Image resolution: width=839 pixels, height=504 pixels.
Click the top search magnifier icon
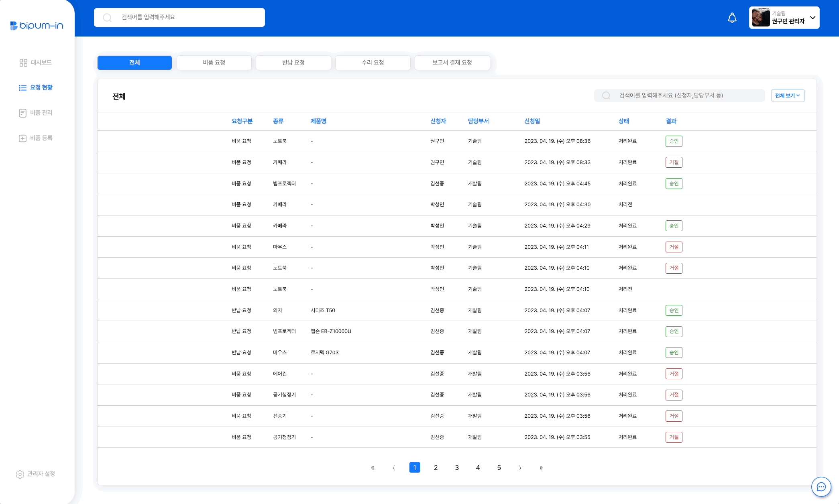(x=107, y=18)
